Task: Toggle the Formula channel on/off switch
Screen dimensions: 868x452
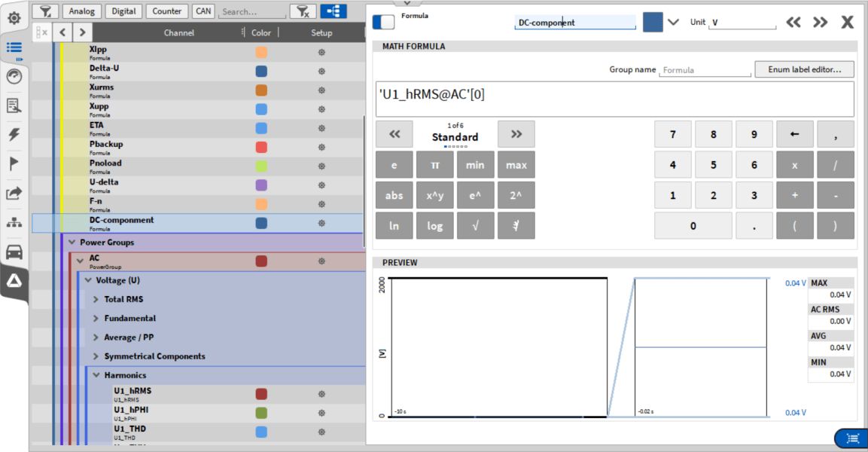Action: click(x=383, y=22)
